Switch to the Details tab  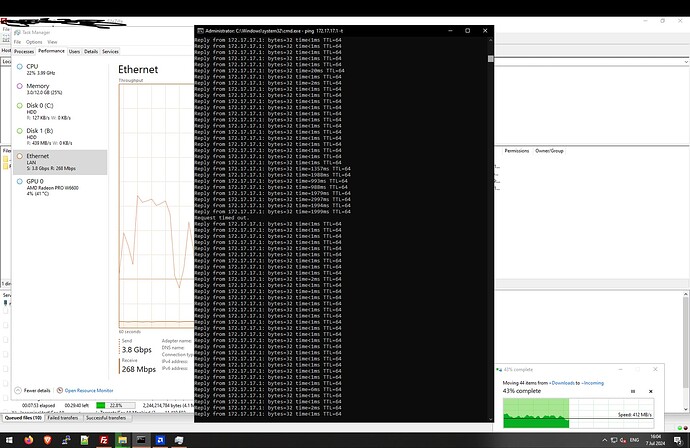(x=90, y=51)
